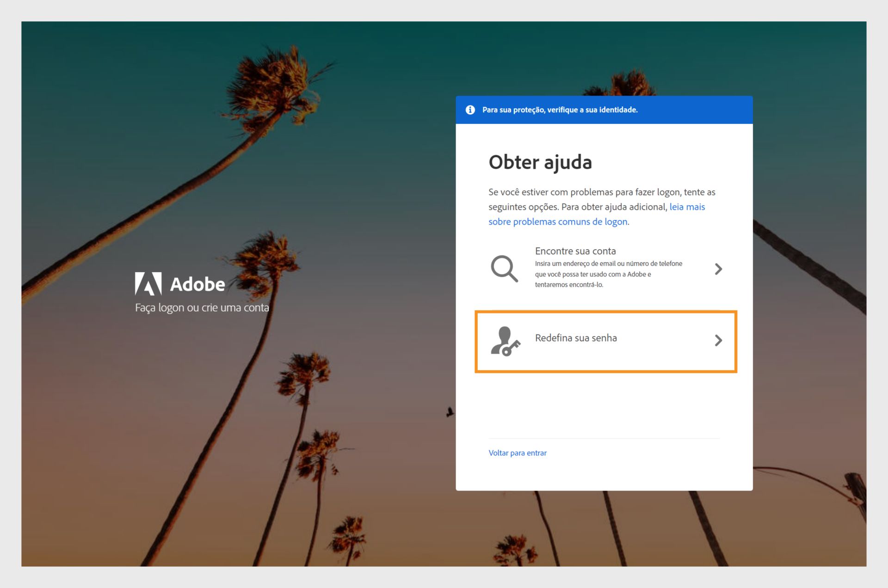Click the Faça logon ou crie uma conta tagline
888x588 pixels.
tap(202, 307)
